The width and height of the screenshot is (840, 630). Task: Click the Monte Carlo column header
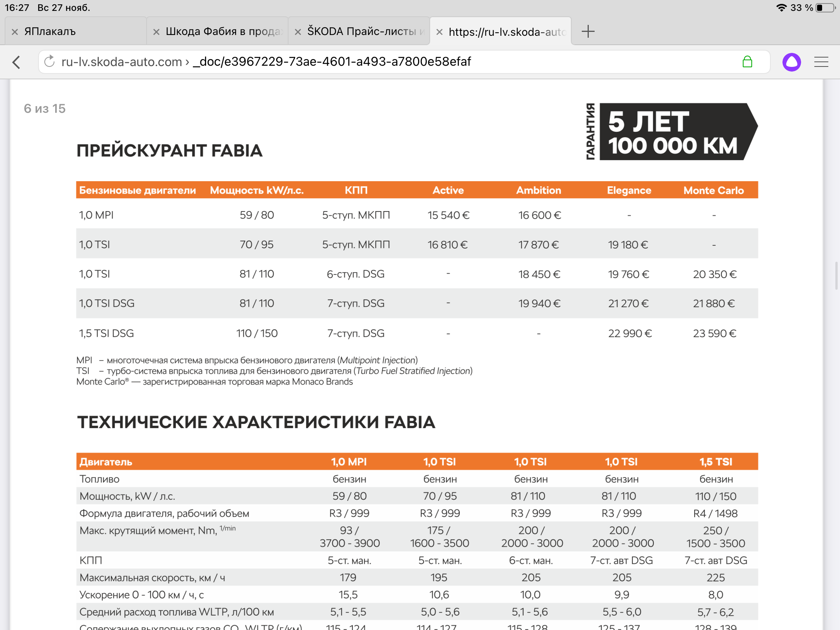pos(714,190)
